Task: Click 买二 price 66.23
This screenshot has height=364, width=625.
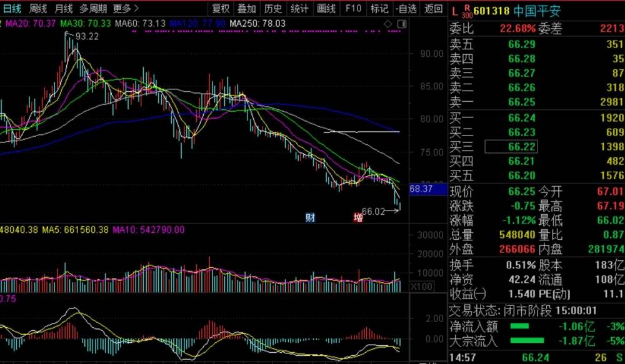Action: tap(522, 132)
